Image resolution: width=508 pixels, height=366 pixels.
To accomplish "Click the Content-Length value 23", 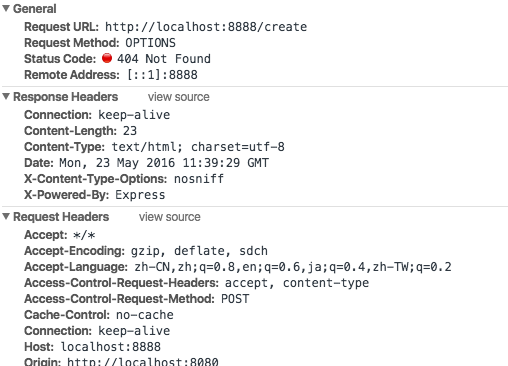I will click(130, 131).
